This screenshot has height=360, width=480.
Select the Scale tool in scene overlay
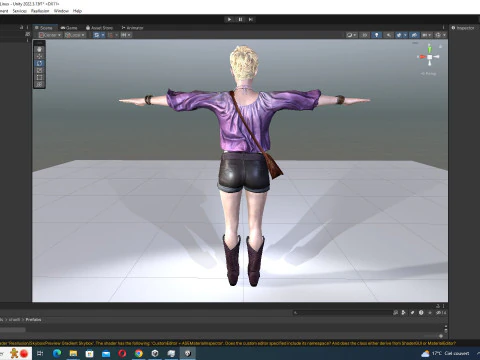point(39,70)
